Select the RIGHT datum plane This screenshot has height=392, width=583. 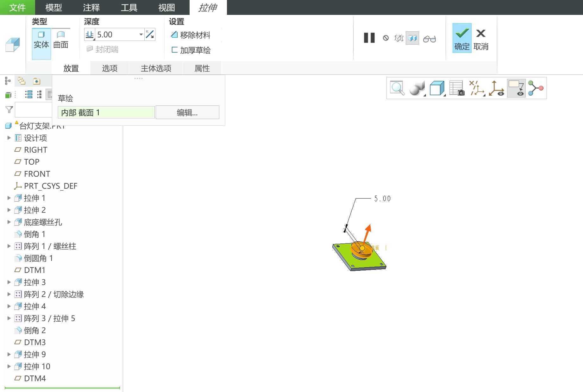coord(31,150)
